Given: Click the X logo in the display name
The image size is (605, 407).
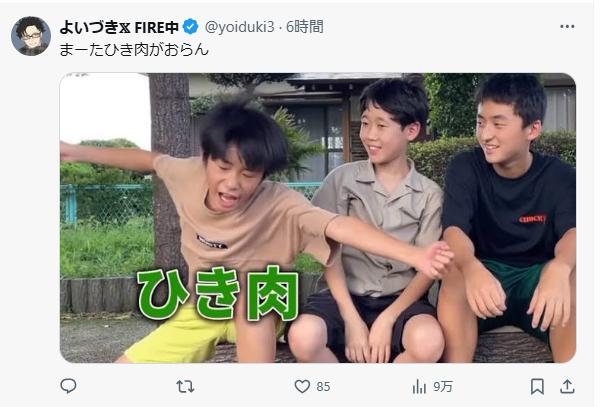Looking at the screenshot, I should coord(125,27).
